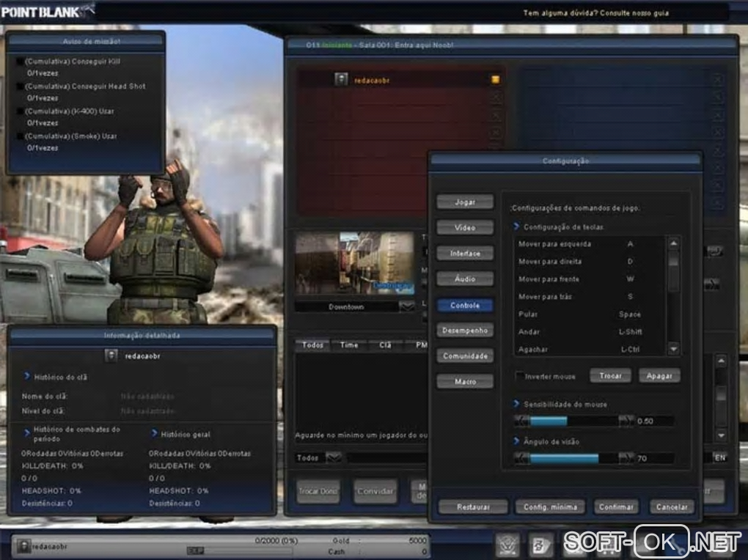Switch to the Áudio settings tab

(465, 279)
